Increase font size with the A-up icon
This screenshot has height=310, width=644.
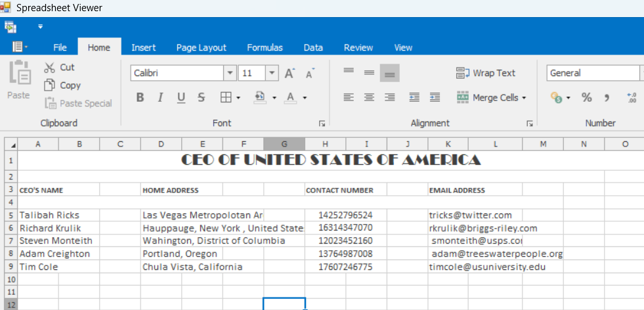click(290, 73)
